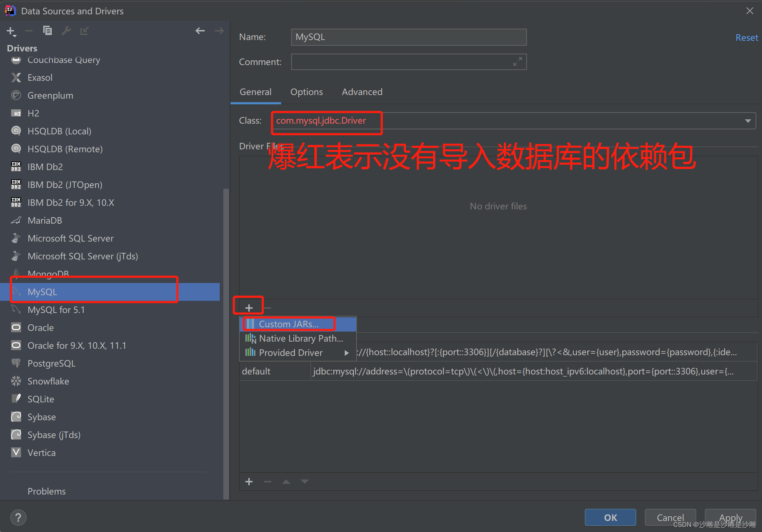Add a URL template with bottom plus
762x532 pixels.
[249, 482]
